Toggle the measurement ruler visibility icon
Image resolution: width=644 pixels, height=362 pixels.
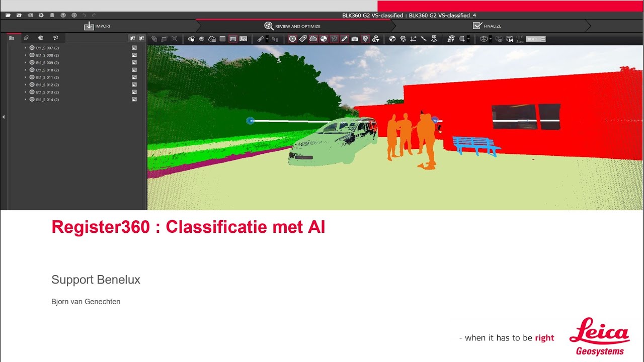[x=344, y=39]
